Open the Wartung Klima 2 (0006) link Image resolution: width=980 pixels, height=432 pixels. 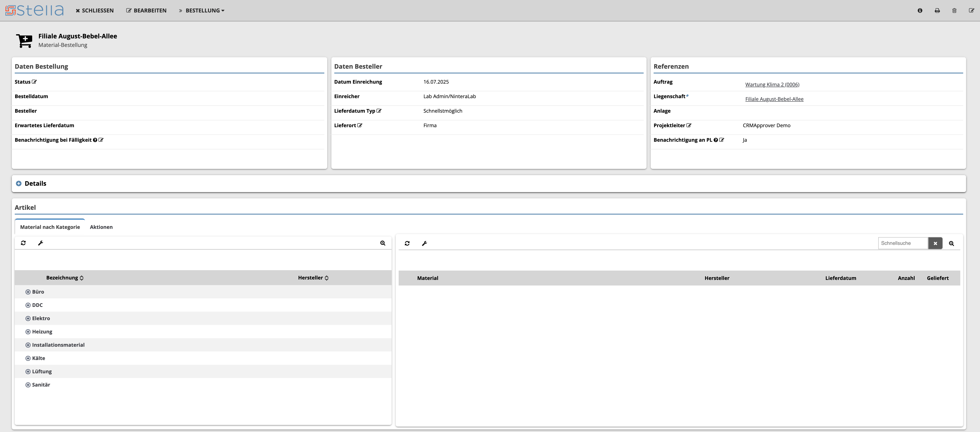(772, 84)
